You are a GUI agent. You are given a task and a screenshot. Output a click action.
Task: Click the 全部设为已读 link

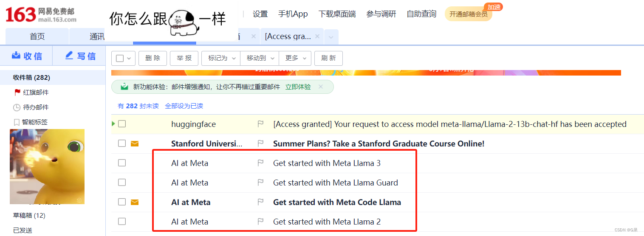pyautogui.click(x=184, y=106)
